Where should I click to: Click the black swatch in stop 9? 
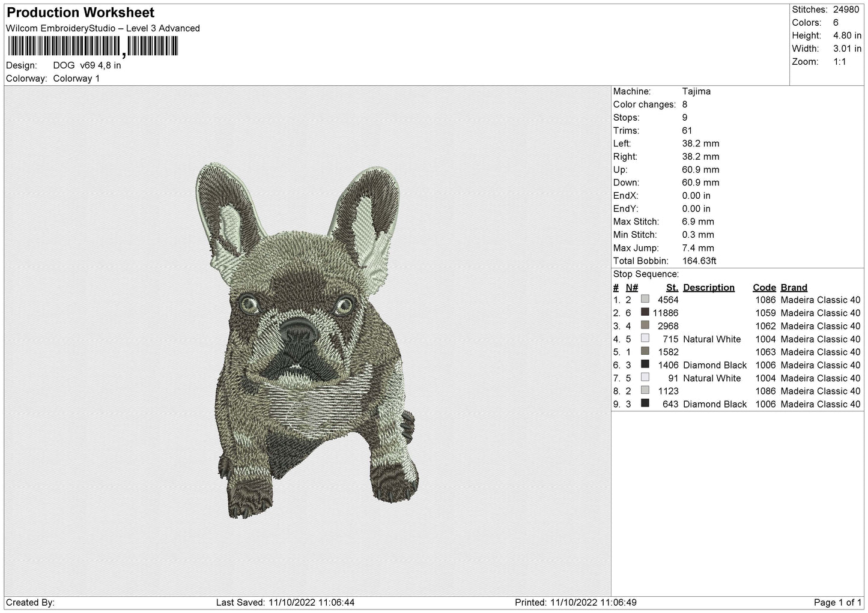(645, 403)
